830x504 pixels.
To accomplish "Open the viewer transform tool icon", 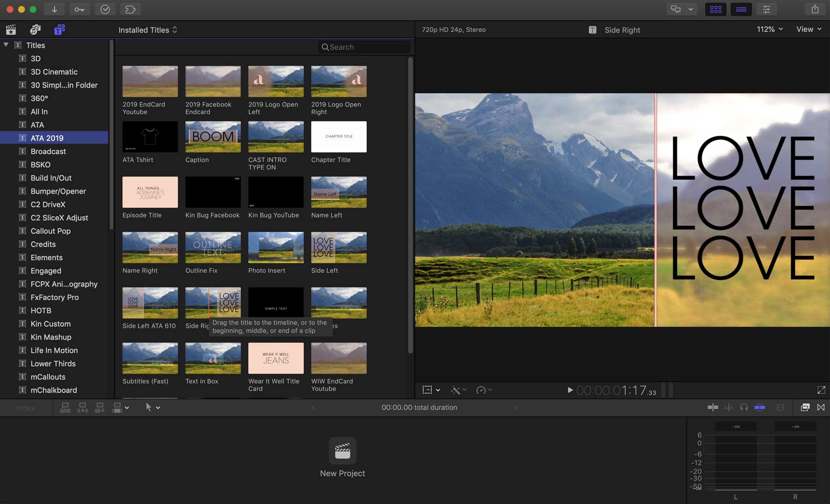I will pyautogui.click(x=427, y=390).
